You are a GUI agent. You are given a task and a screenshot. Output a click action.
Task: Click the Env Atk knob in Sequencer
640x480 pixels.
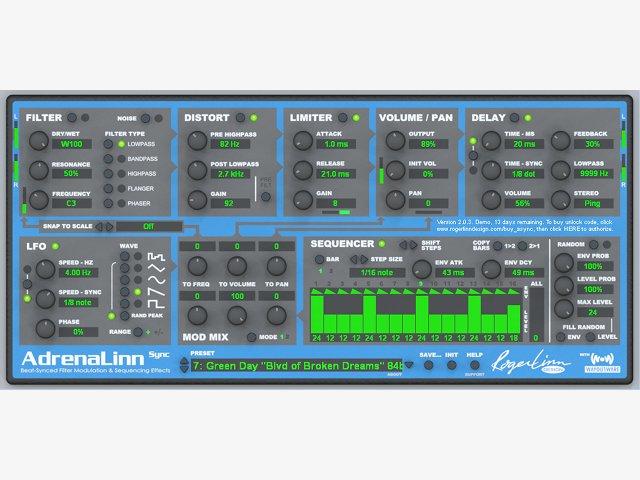tap(422, 269)
